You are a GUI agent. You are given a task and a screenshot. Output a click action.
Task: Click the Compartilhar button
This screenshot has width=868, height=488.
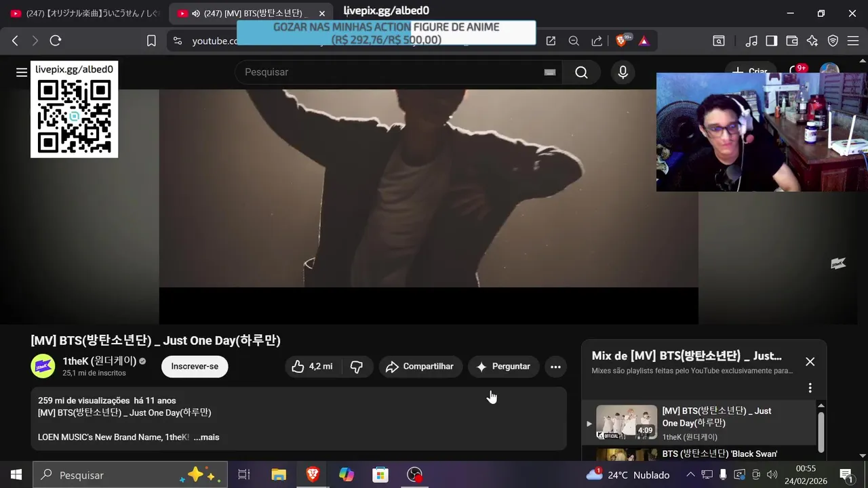(x=420, y=367)
